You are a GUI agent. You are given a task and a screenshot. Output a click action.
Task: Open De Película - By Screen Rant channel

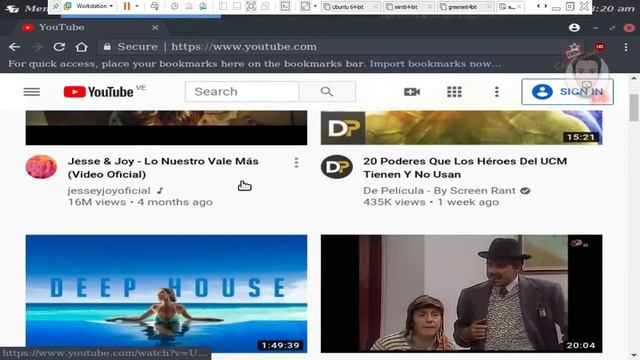pyautogui.click(x=439, y=191)
